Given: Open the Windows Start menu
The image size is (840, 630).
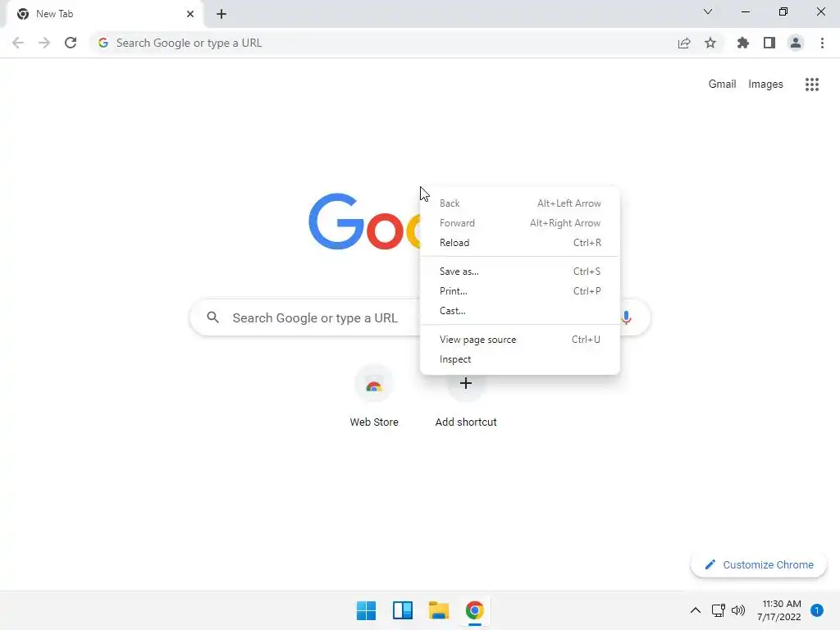Looking at the screenshot, I should [367, 610].
